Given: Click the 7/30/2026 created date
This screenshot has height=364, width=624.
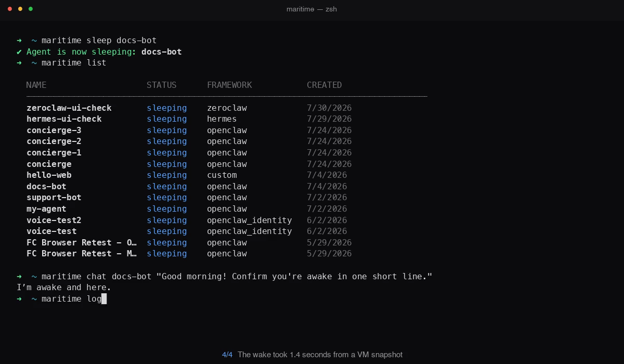Looking at the screenshot, I should (x=329, y=108).
